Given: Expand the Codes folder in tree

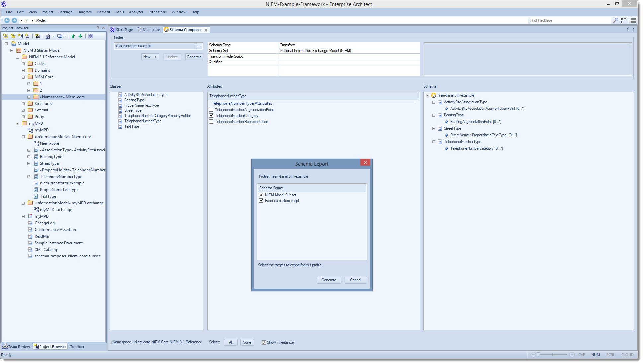Looking at the screenshot, I should (23, 64).
